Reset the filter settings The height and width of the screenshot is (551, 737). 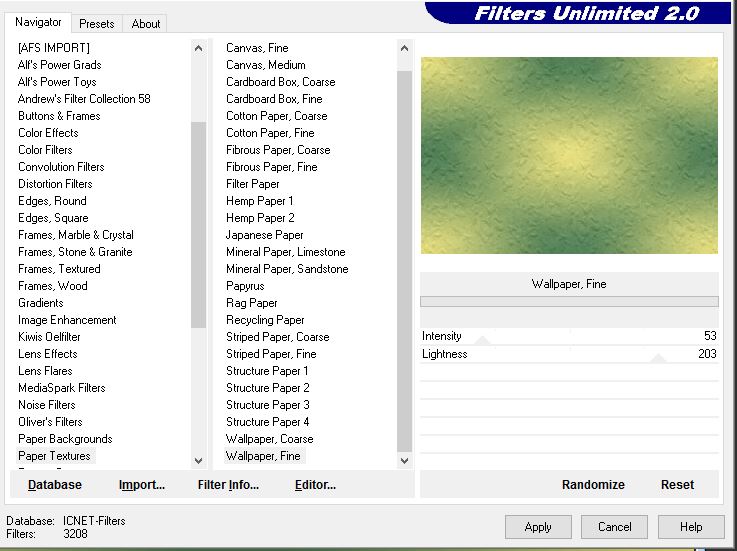[677, 485]
